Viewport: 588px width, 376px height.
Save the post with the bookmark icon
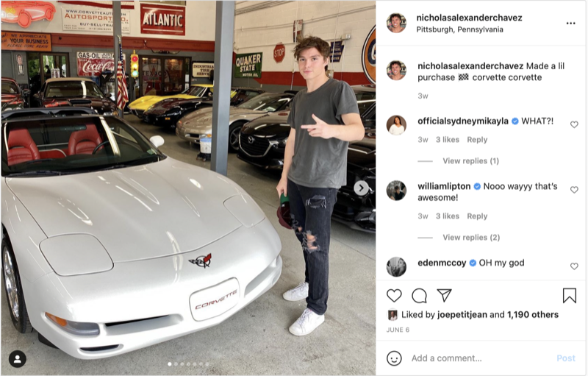click(569, 295)
